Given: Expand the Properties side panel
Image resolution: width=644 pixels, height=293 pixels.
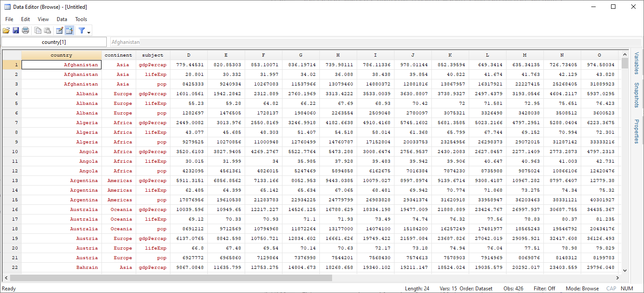Looking at the screenshot, I should click(637, 131).
